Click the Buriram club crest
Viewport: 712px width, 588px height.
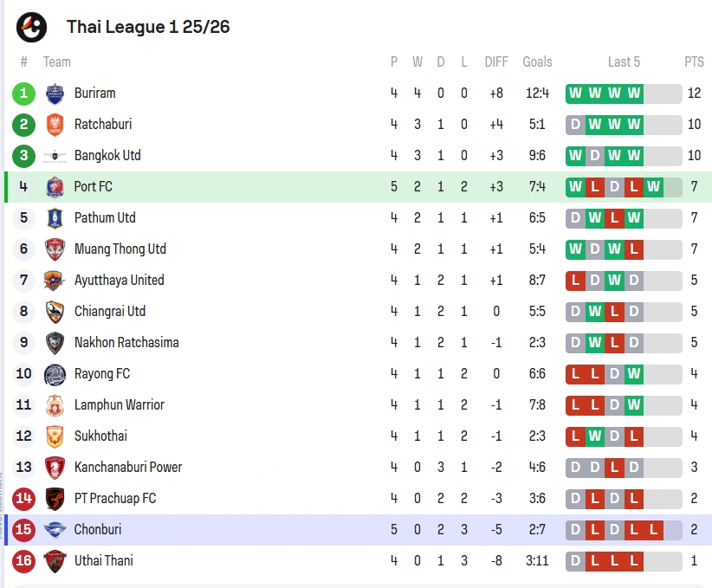(x=55, y=94)
